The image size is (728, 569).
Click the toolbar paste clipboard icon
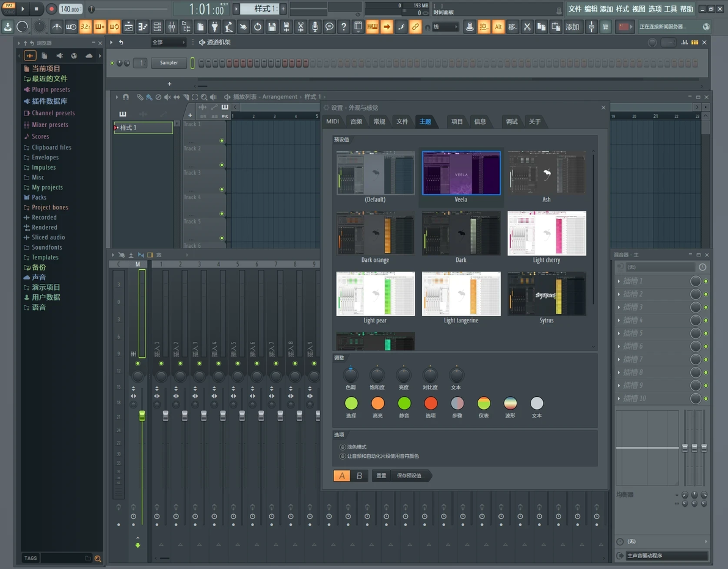556,27
